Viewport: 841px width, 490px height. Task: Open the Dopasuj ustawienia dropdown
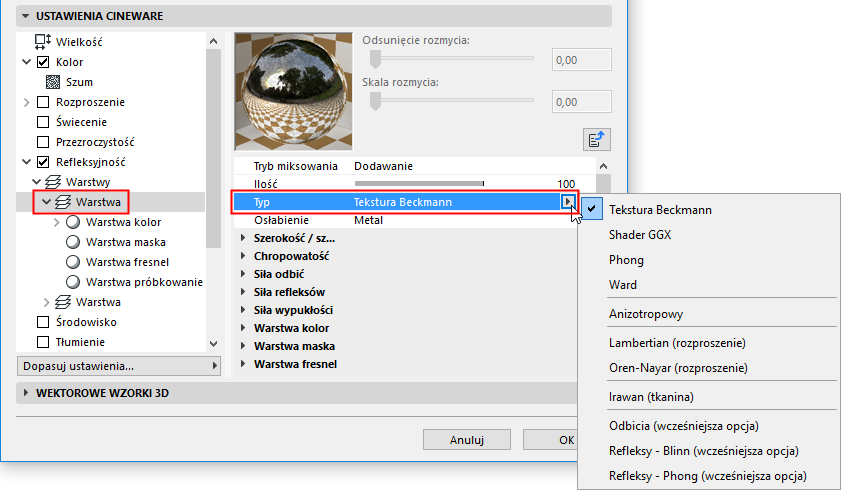pos(119,367)
